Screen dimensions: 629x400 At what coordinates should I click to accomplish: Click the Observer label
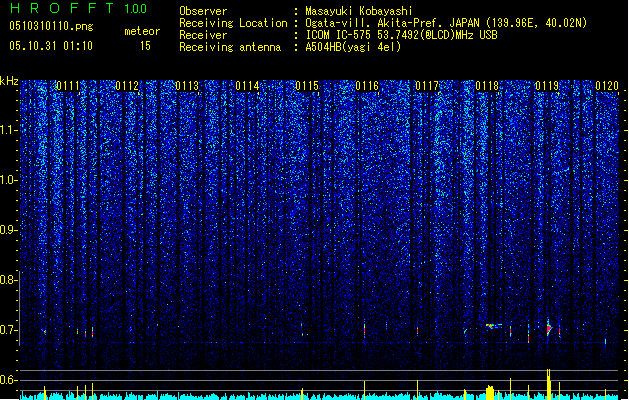coord(203,11)
